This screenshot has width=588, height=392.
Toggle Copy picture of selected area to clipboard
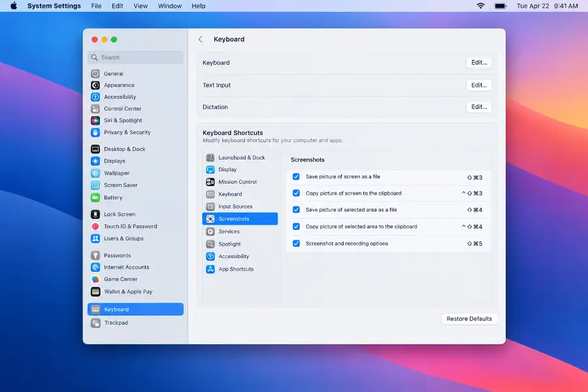click(296, 226)
